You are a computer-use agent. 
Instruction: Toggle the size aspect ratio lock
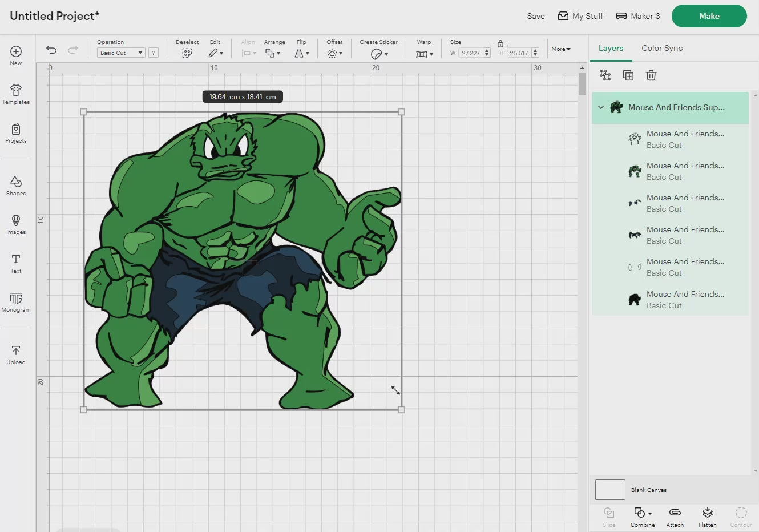500,43
